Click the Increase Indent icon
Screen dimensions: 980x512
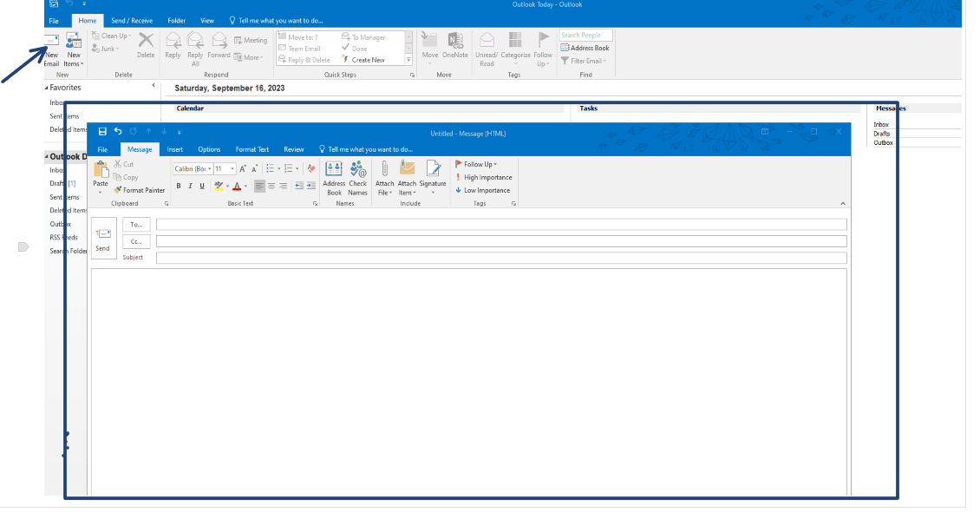[310, 186]
